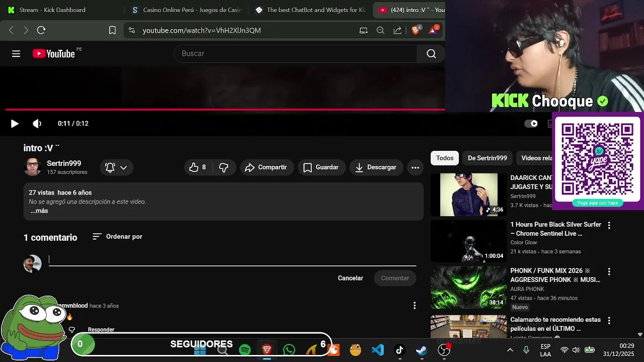Open WhatsApp from the taskbar

point(289,349)
